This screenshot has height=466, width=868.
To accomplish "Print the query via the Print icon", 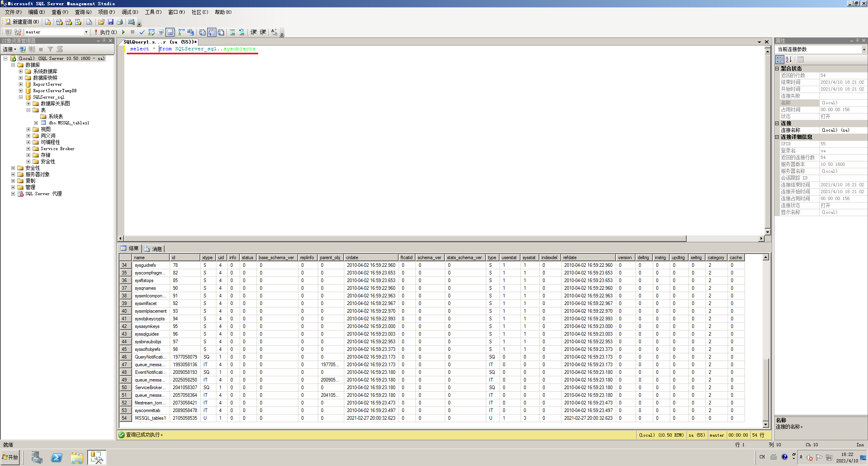I will [x=120, y=21].
